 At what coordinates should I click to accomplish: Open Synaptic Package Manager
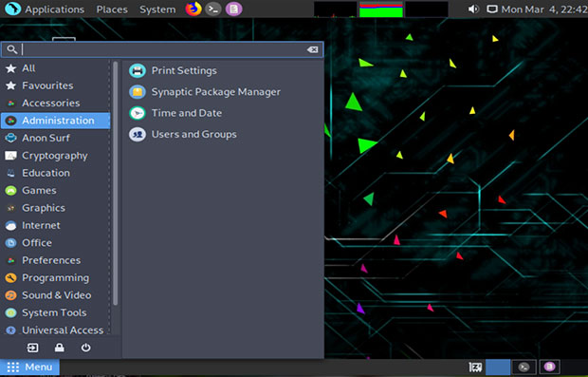click(223, 91)
